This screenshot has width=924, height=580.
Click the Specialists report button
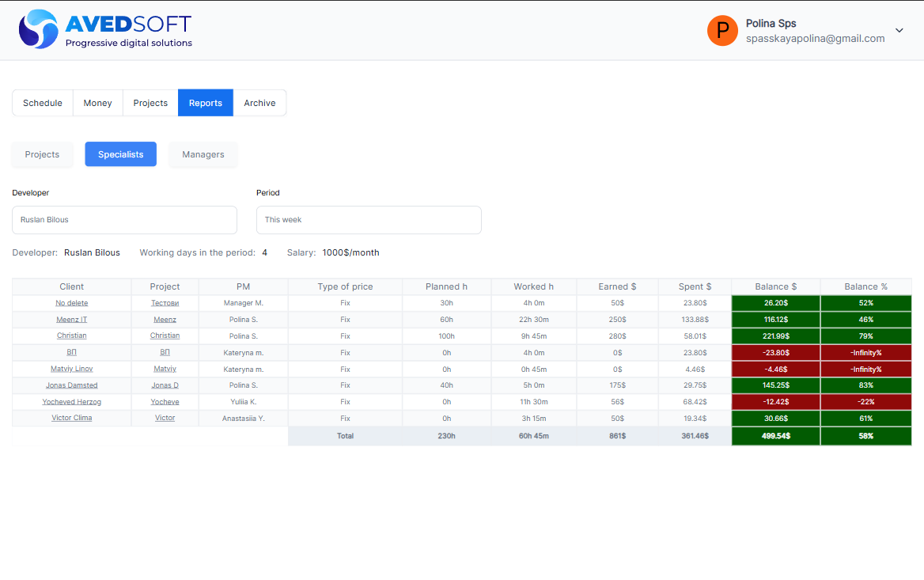[x=121, y=154]
